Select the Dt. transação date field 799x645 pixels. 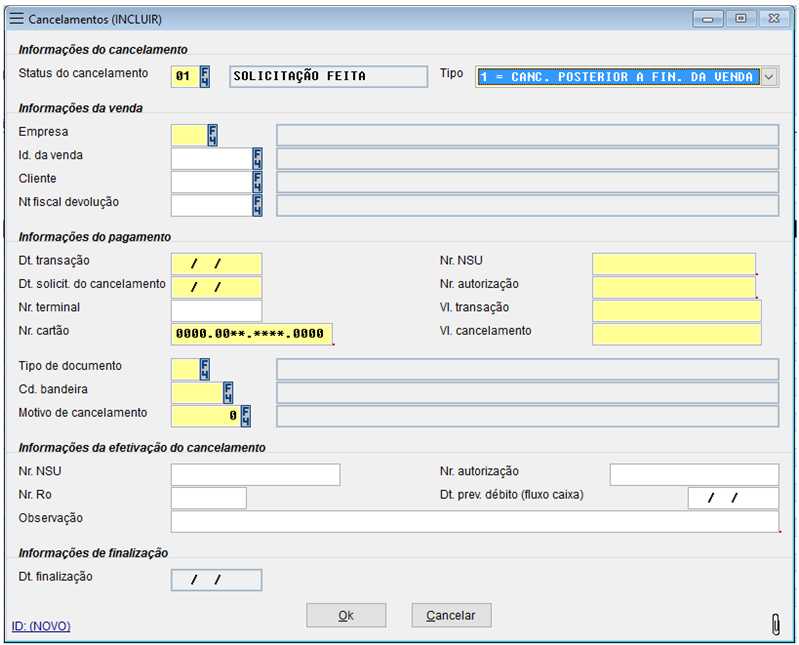(x=216, y=264)
